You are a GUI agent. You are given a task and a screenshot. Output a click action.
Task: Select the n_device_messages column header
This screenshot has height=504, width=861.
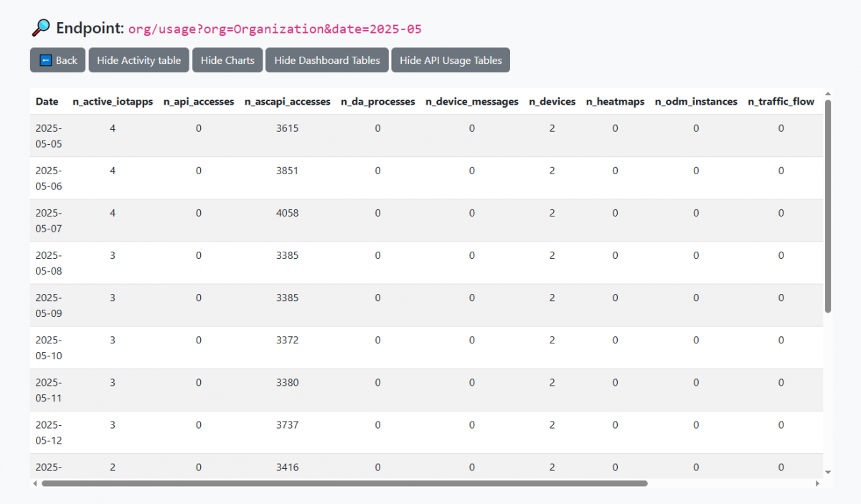471,102
